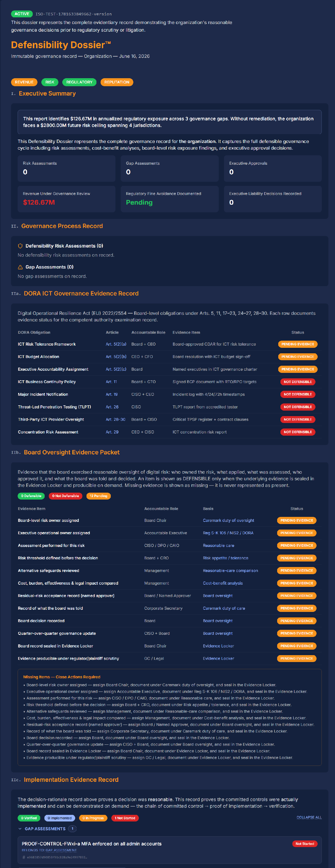Click the Implementation Evidence Record section heading
Image resolution: width=335 pixels, height=868 pixels.
pos(71,780)
